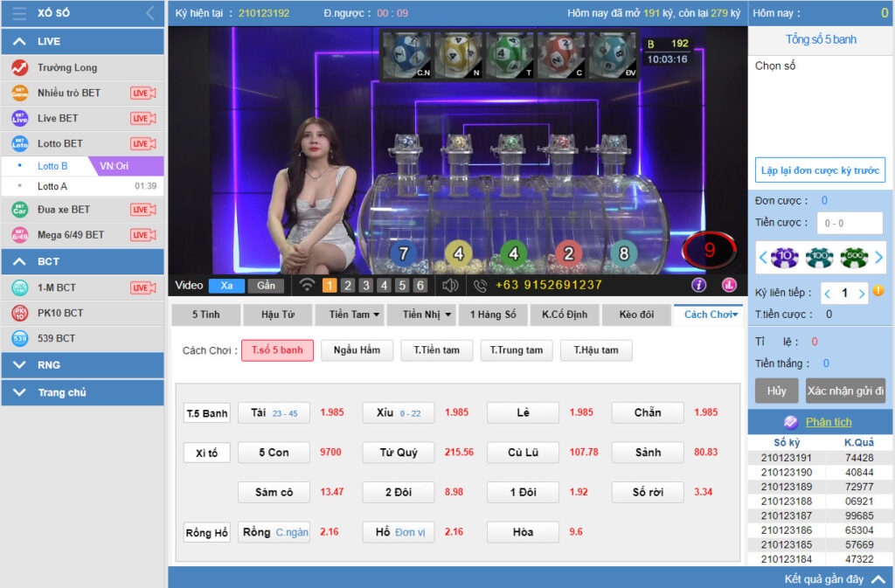The image size is (895, 588).
Task: Open the Tiền Tam dropdown tab
Action: [355, 315]
